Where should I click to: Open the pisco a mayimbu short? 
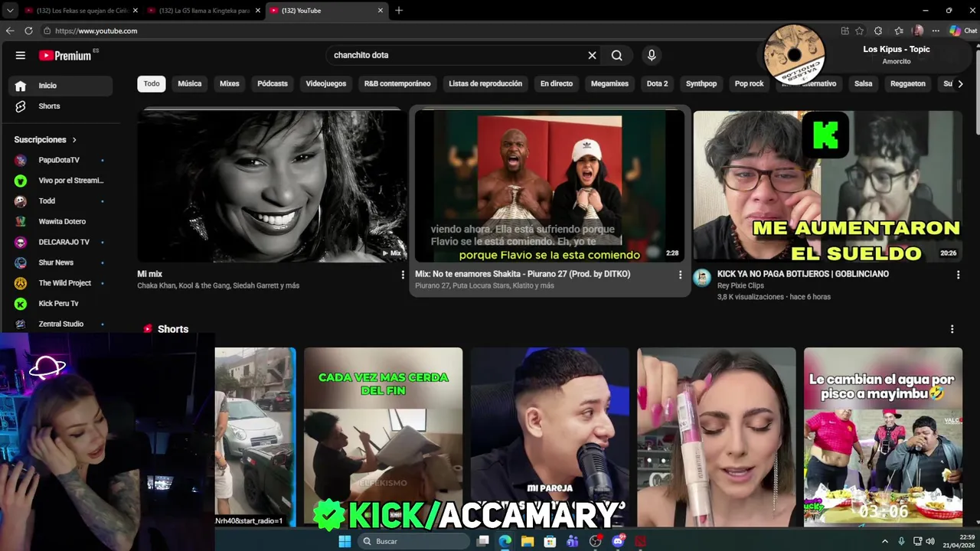883,436
